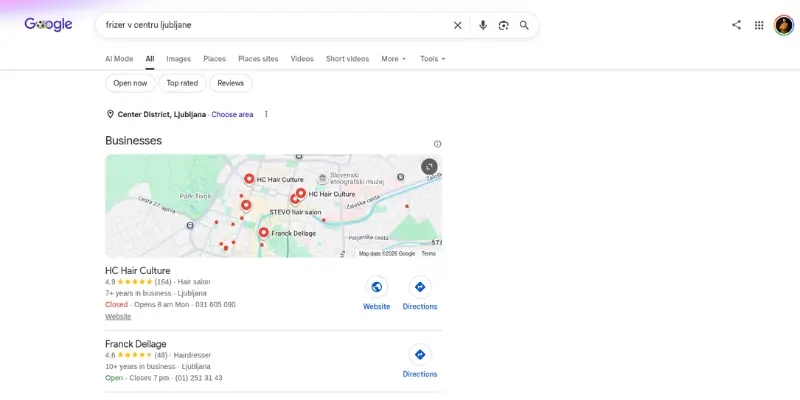Open the three-dot menu beside Choose area
This screenshot has width=800, height=400.
click(266, 114)
